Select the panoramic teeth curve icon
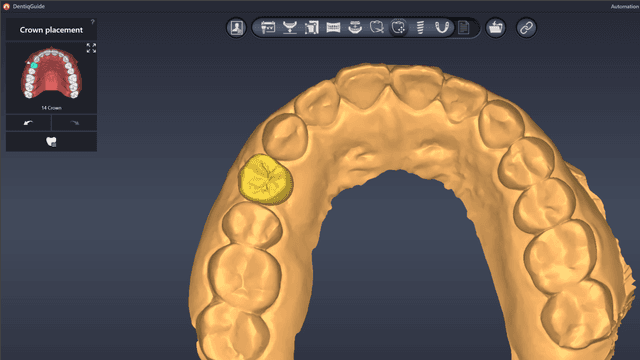This screenshot has height=360, width=640. 333,28
